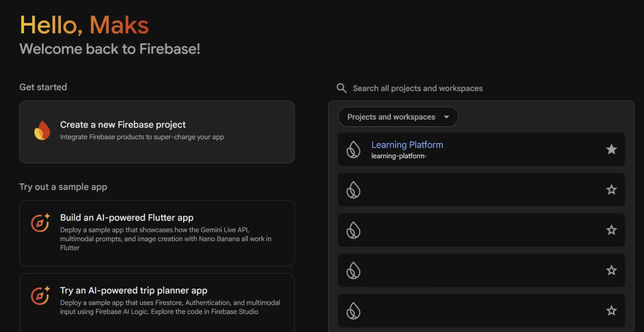Image resolution: width=644 pixels, height=332 pixels.
Task: Open the Projects and workspaces filter dropdown
Action: (x=398, y=117)
